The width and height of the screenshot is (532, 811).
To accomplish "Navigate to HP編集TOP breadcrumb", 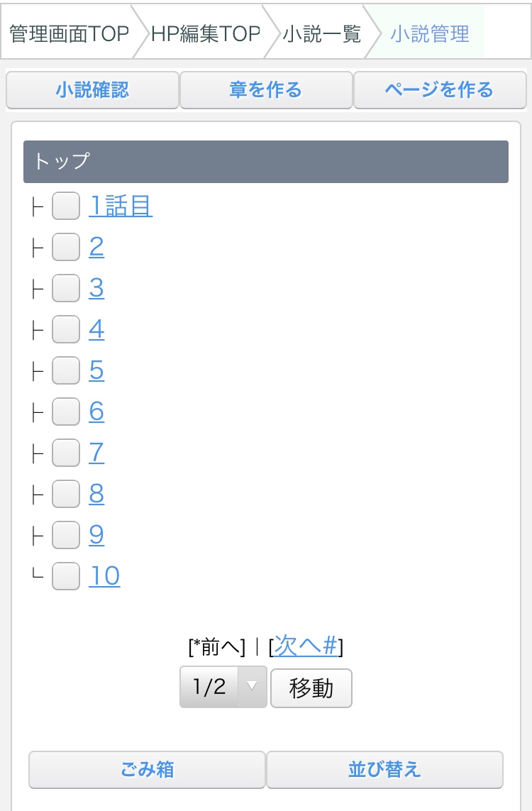I will click(x=205, y=33).
